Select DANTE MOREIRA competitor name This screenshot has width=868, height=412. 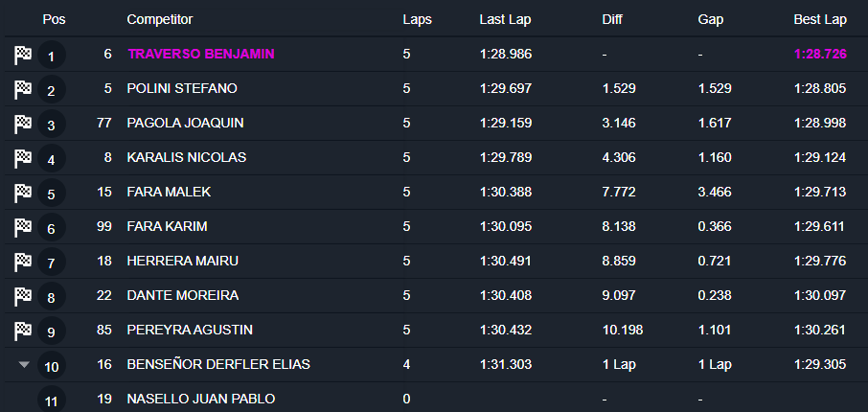pyautogui.click(x=182, y=296)
